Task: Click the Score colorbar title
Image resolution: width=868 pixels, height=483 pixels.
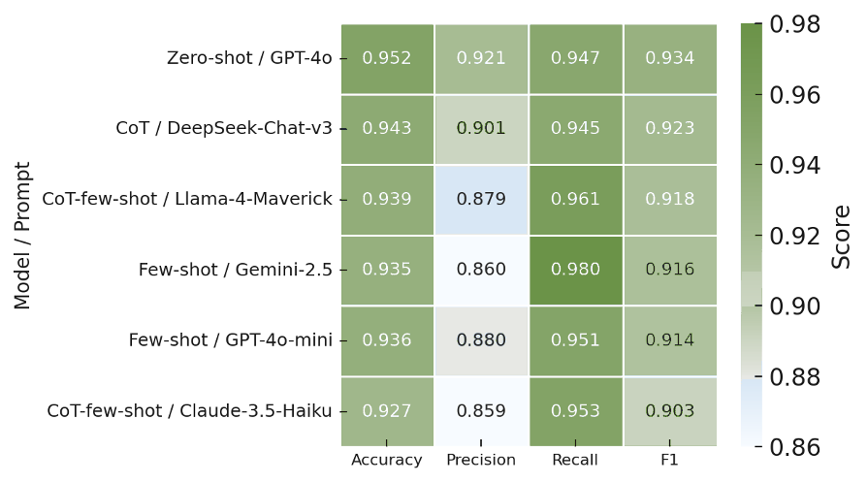Action: 842,236
